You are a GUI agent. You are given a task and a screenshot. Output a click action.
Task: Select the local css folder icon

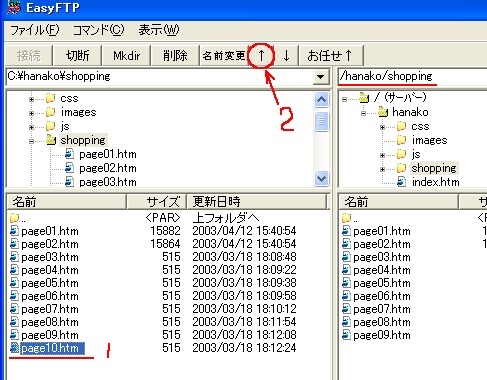pyautogui.click(x=50, y=98)
